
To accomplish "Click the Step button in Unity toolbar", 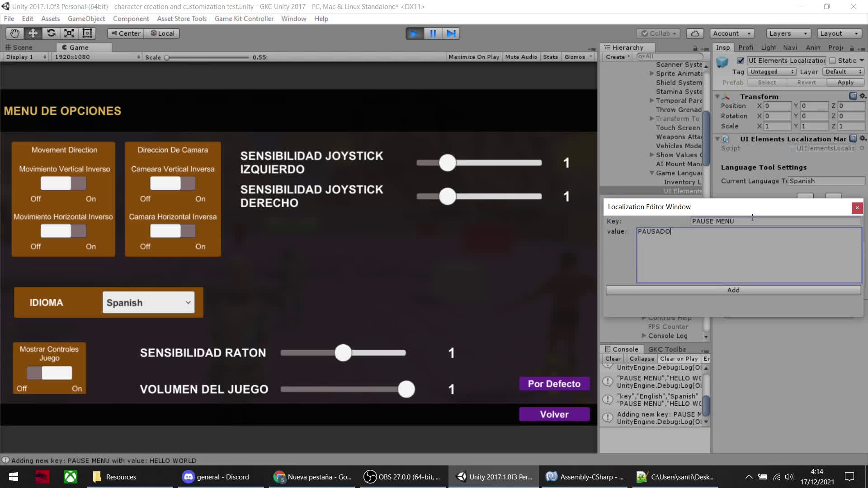I will [452, 33].
